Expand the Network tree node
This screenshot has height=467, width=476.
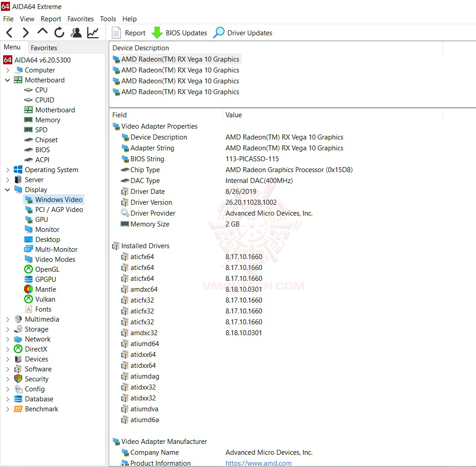(x=8, y=339)
